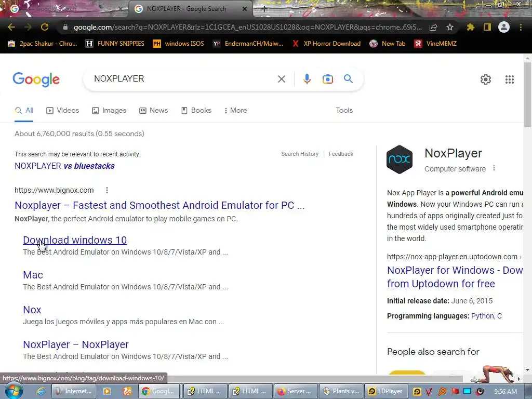Click the taskbar clock showing 9:56 AM
The height and width of the screenshot is (399, 532).
tap(505, 392)
